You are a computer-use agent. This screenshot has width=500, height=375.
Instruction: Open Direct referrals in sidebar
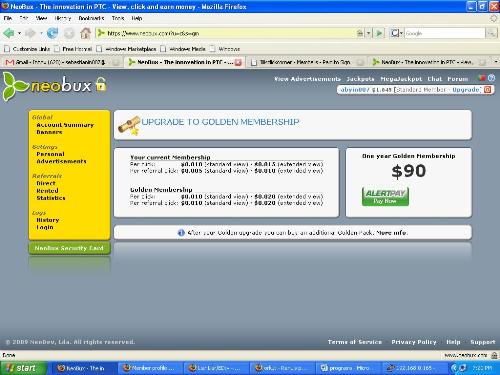point(46,183)
